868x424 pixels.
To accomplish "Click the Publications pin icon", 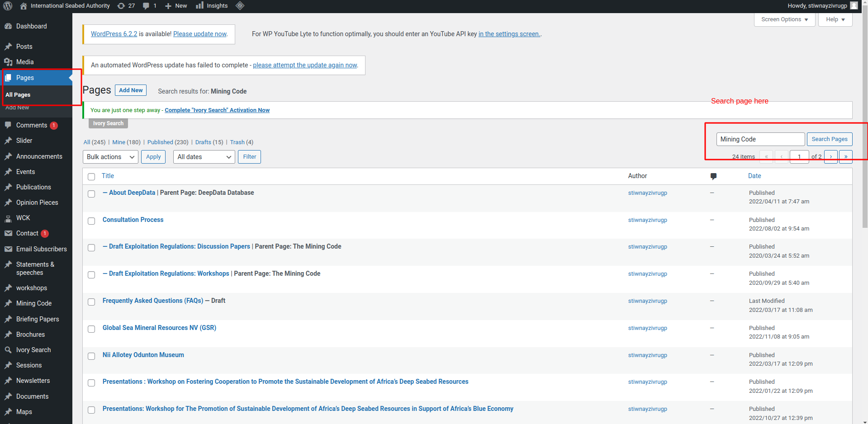I will click(x=8, y=187).
